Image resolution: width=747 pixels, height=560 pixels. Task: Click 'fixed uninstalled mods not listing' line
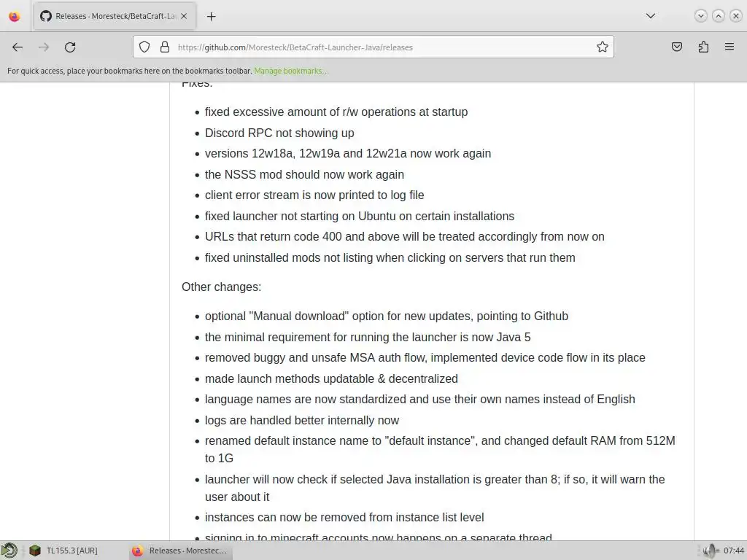(x=390, y=257)
